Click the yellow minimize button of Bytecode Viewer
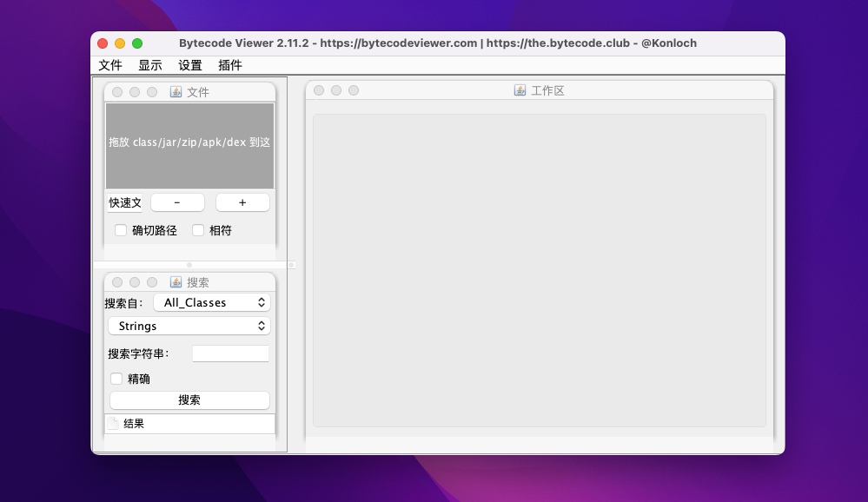Screen dimensions: 868x502 click(120, 43)
